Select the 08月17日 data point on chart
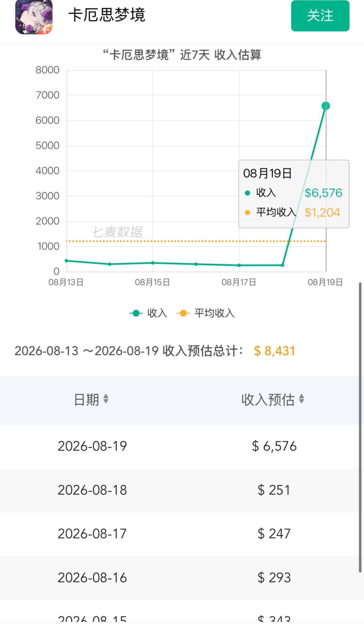The height and width of the screenshot is (629, 364). point(239,265)
